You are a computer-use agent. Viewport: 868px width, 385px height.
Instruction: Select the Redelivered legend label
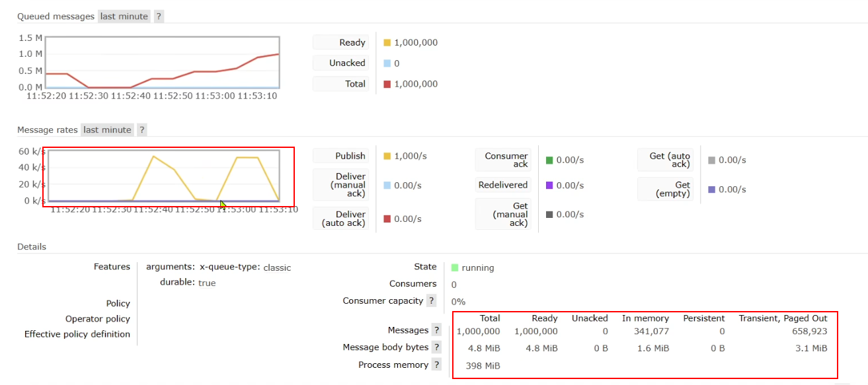tap(502, 185)
